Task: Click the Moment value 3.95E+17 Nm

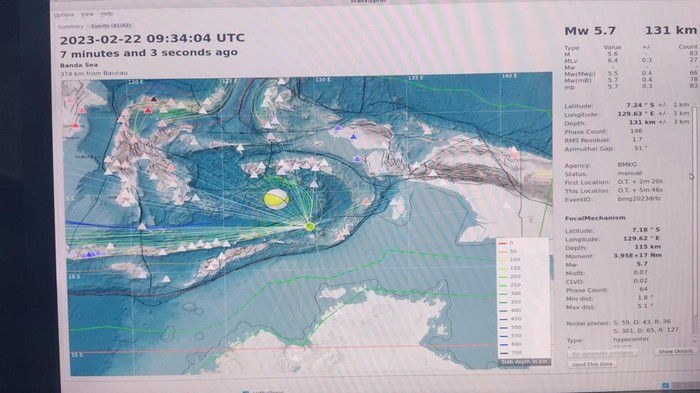Action: point(637,255)
